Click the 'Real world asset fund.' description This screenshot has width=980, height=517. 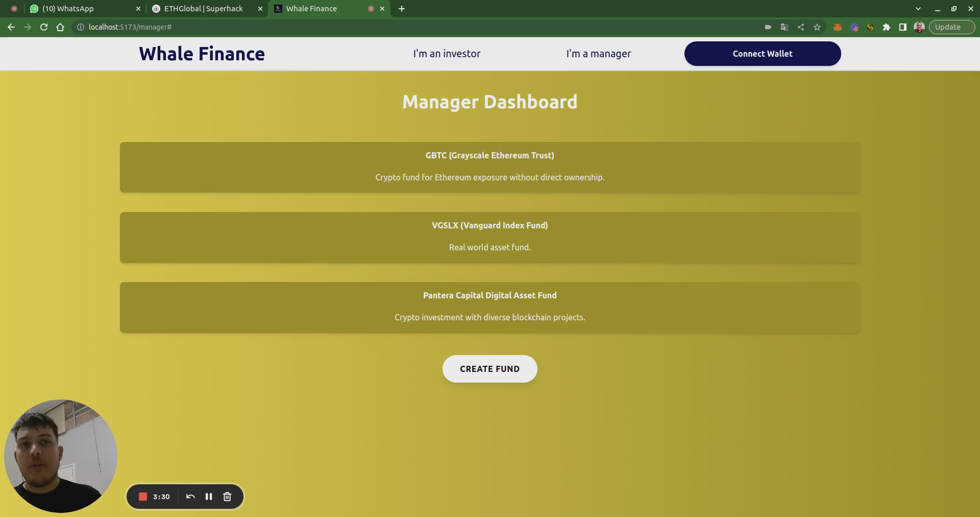click(490, 247)
